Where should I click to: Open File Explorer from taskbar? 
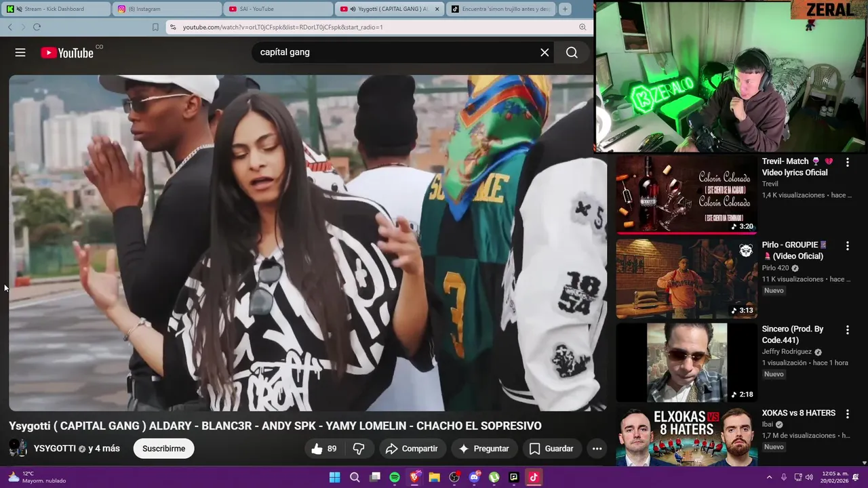point(434,477)
